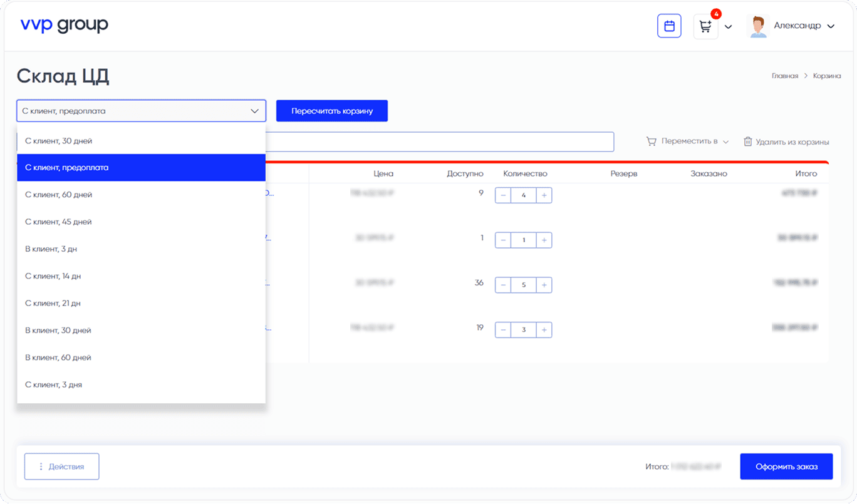Click the shopping cart icon with badge
The height and width of the screenshot is (504, 857).
tap(705, 26)
